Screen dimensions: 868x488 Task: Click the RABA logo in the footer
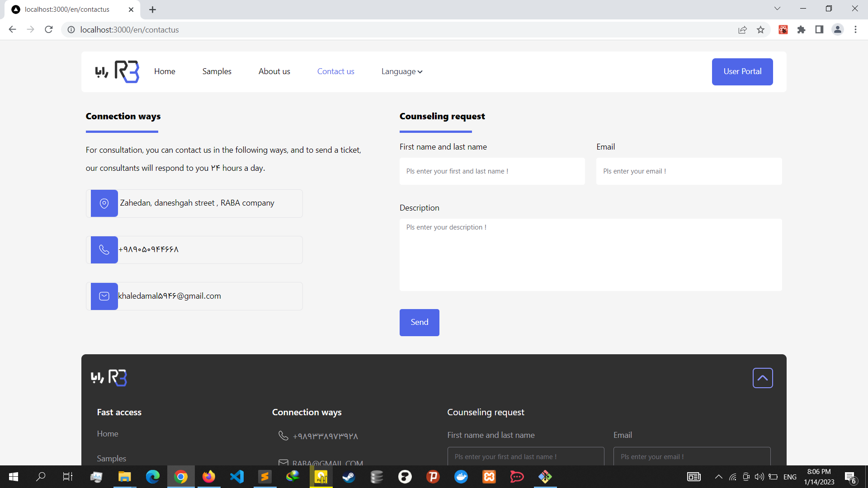pos(108,378)
